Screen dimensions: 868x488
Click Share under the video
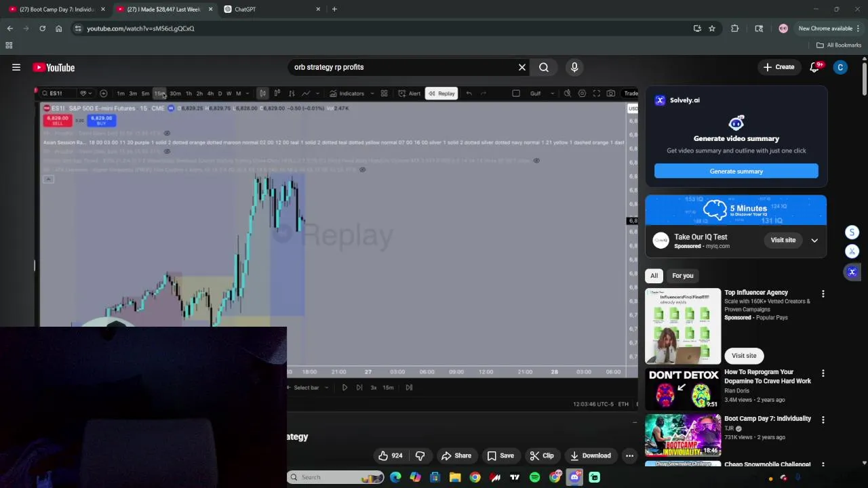[x=456, y=455]
